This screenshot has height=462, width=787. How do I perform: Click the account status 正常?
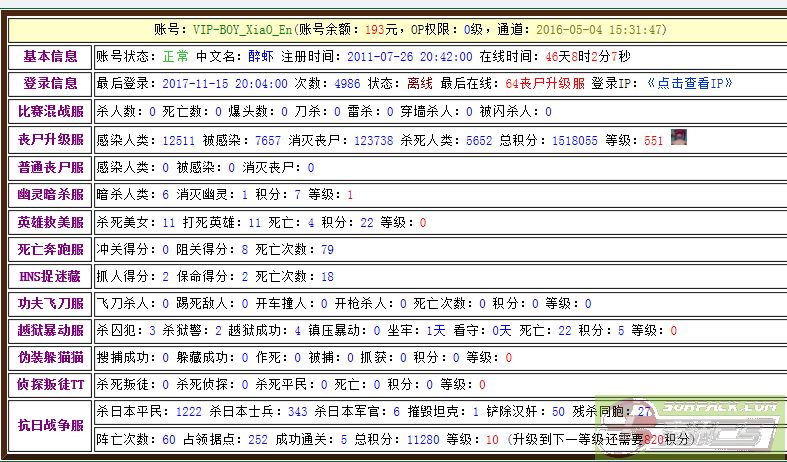coord(175,56)
